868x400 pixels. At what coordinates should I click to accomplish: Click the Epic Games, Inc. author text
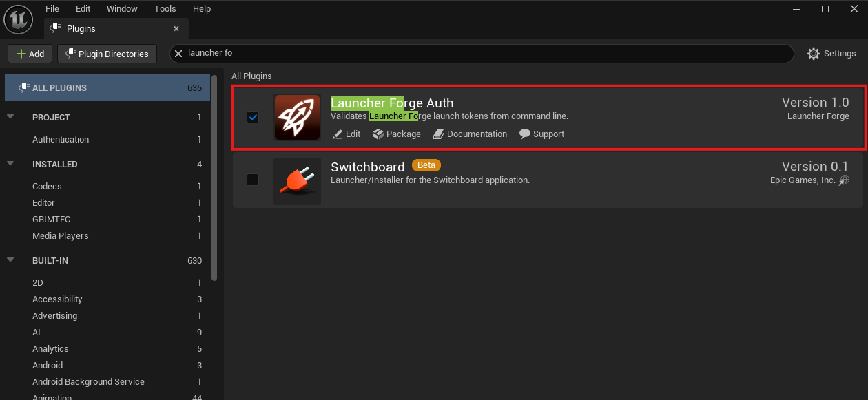(x=803, y=180)
